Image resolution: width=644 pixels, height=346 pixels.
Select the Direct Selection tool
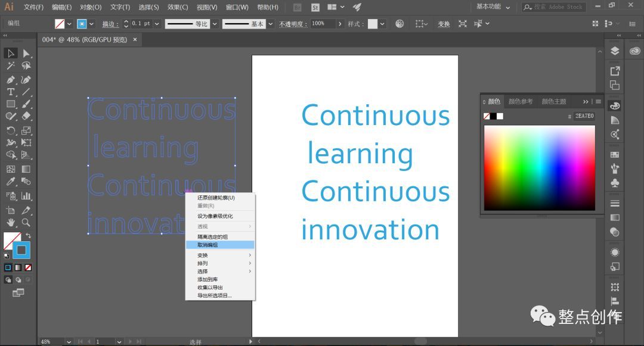tap(26, 53)
